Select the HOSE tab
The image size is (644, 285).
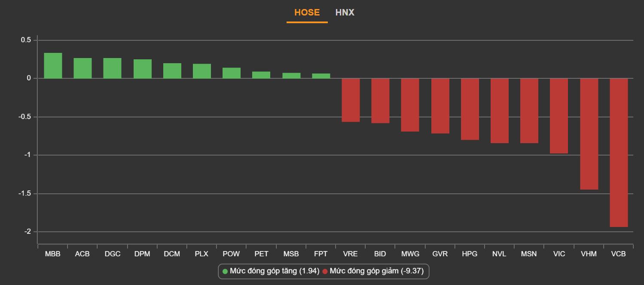point(307,12)
